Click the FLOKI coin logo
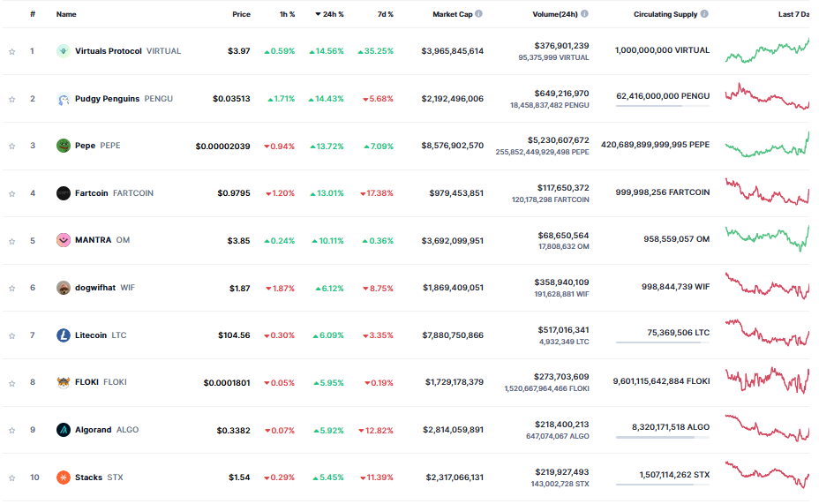This screenshot has height=504, width=819. pos(64,382)
